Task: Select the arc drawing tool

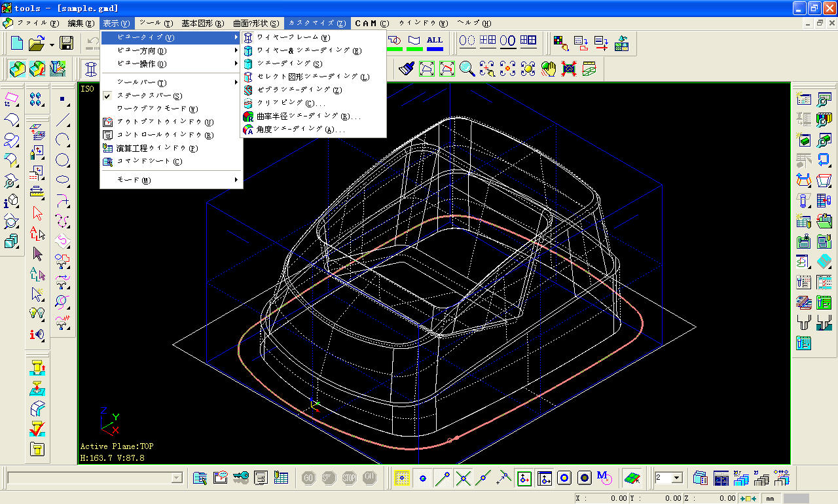Action: [63, 140]
